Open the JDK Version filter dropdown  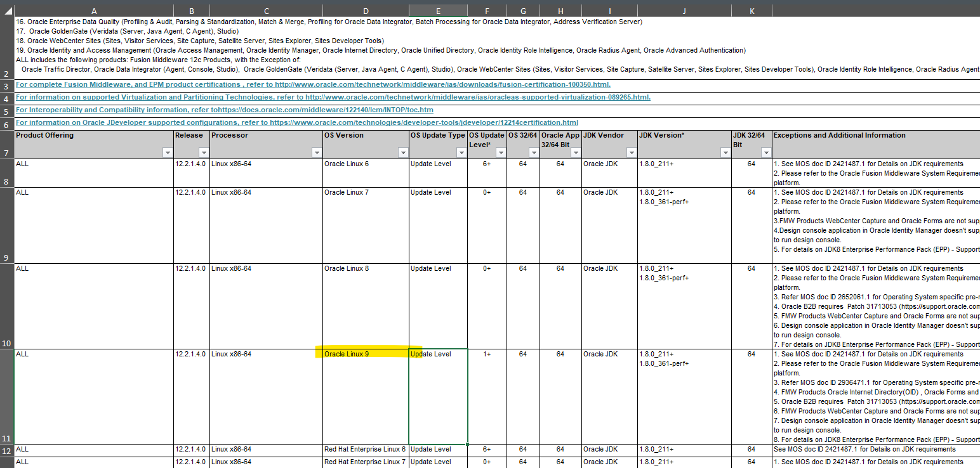(x=725, y=152)
